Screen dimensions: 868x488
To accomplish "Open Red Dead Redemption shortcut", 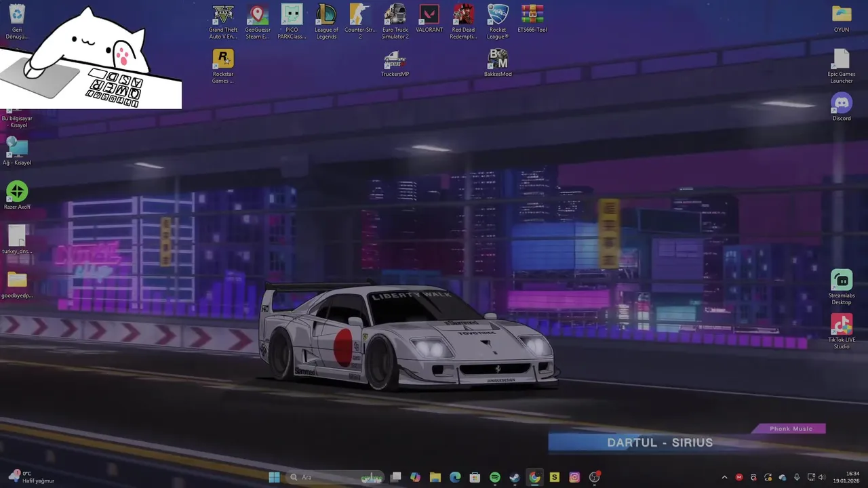I will (463, 22).
